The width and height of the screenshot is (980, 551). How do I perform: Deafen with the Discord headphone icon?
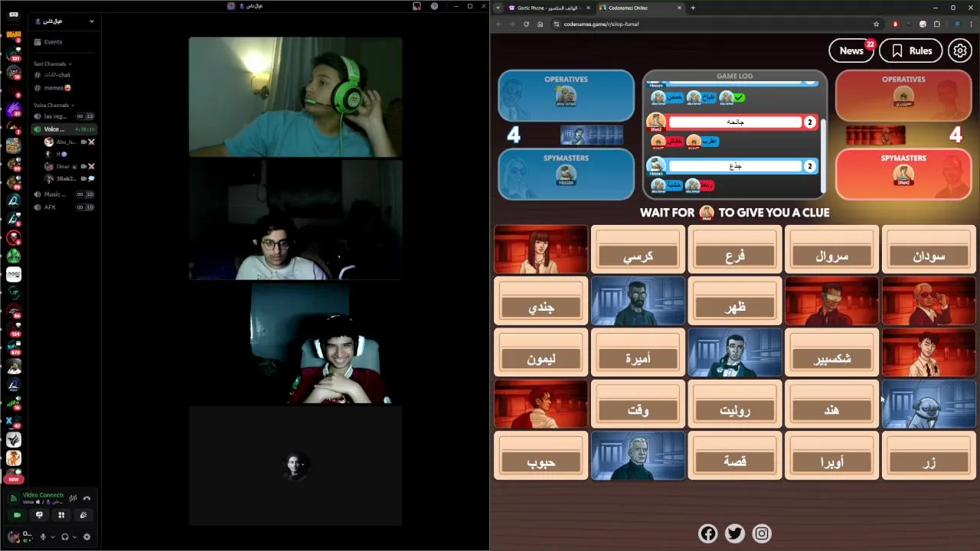click(65, 537)
